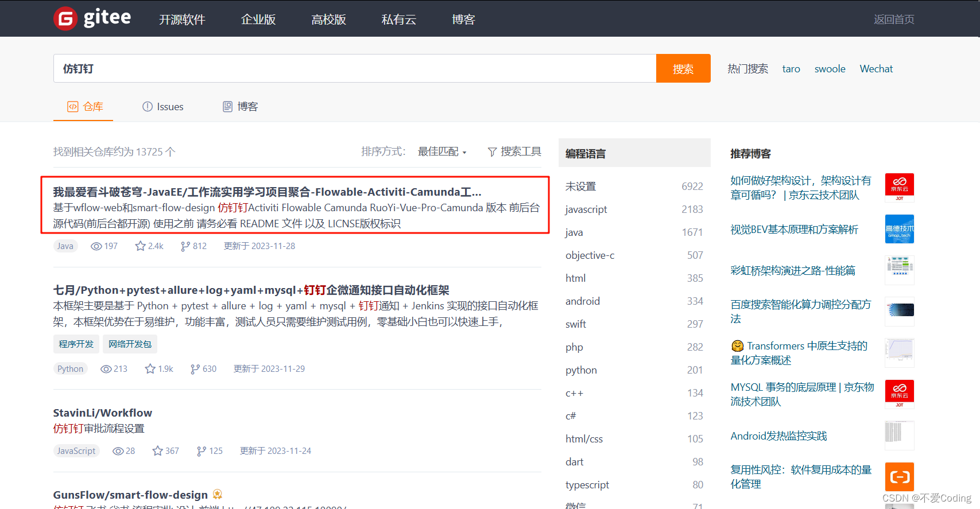This screenshot has width=980, height=509.
Task: Open blog 百度搜索智能化算力调控分配方法
Action: point(801,312)
